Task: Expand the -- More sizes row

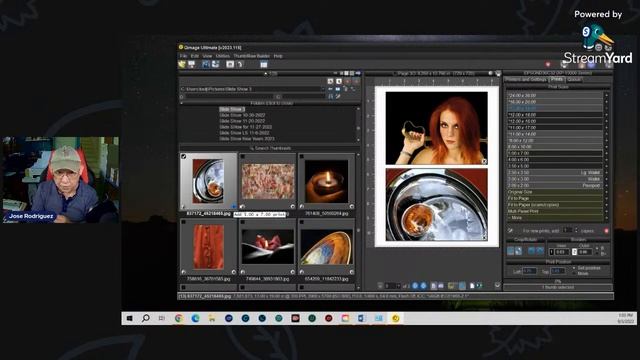Action: [x=555, y=218]
